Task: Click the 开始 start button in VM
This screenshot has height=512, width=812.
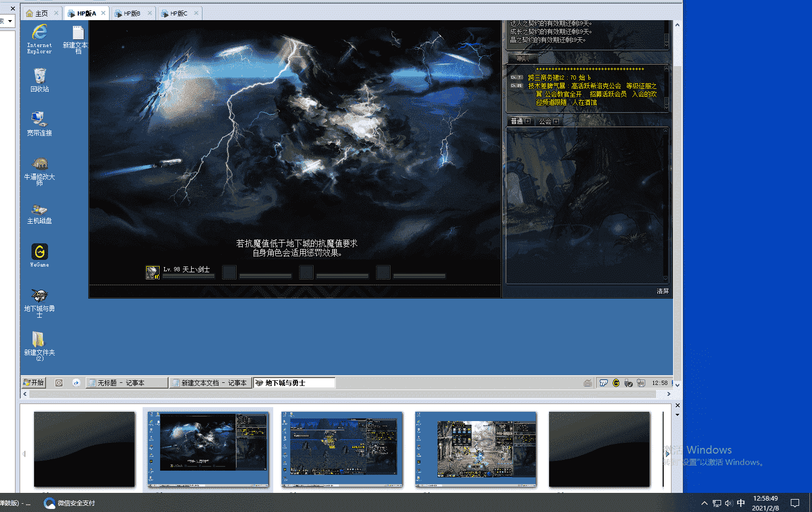Action: point(34,382)
